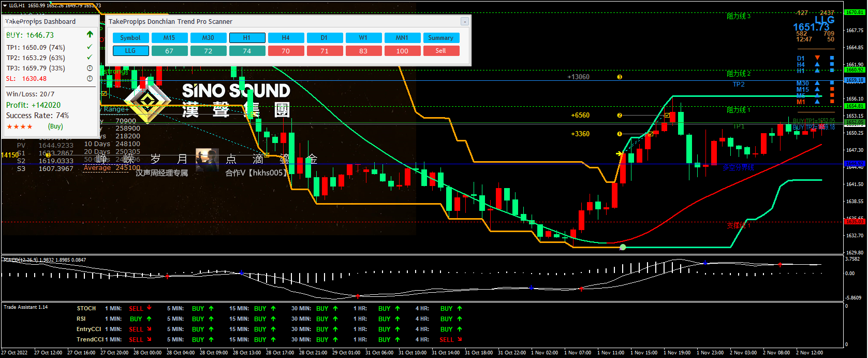Click the yellow arrow buy signal marker on chart

pyautogui.click(x=620, y=153)
